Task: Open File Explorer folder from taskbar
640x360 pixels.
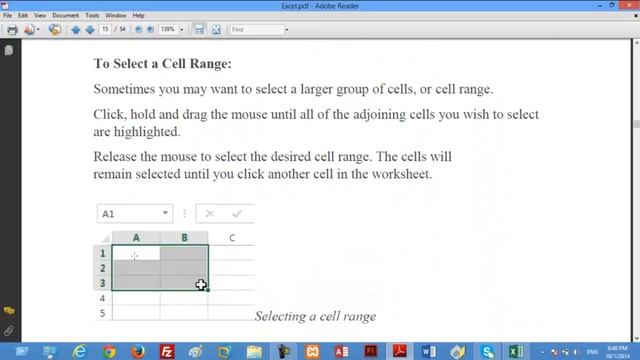Action: tap(254, 351)
